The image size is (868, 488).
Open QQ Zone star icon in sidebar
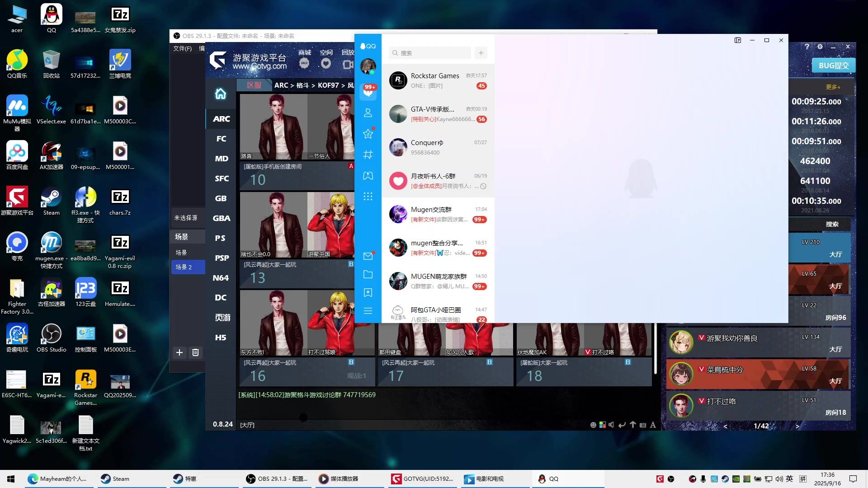(368, 133)
